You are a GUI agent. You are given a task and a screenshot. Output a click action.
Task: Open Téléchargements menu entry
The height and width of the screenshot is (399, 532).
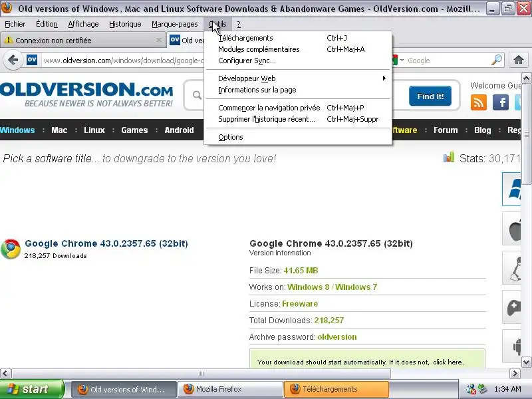299,38
